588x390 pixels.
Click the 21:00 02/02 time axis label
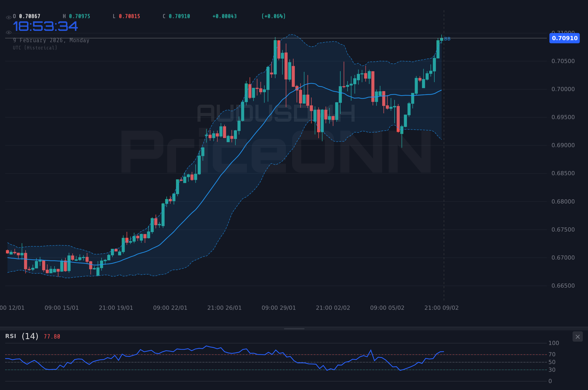click(x=333, y=308)
